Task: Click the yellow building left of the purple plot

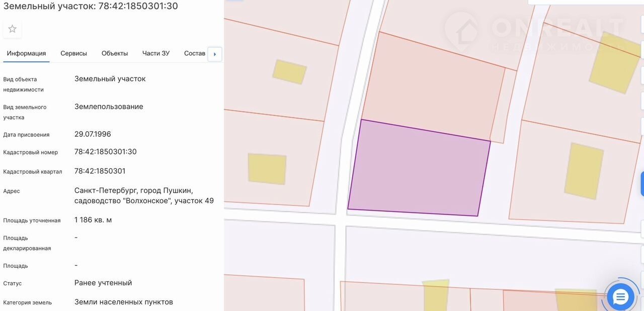Action: [267, 169]
